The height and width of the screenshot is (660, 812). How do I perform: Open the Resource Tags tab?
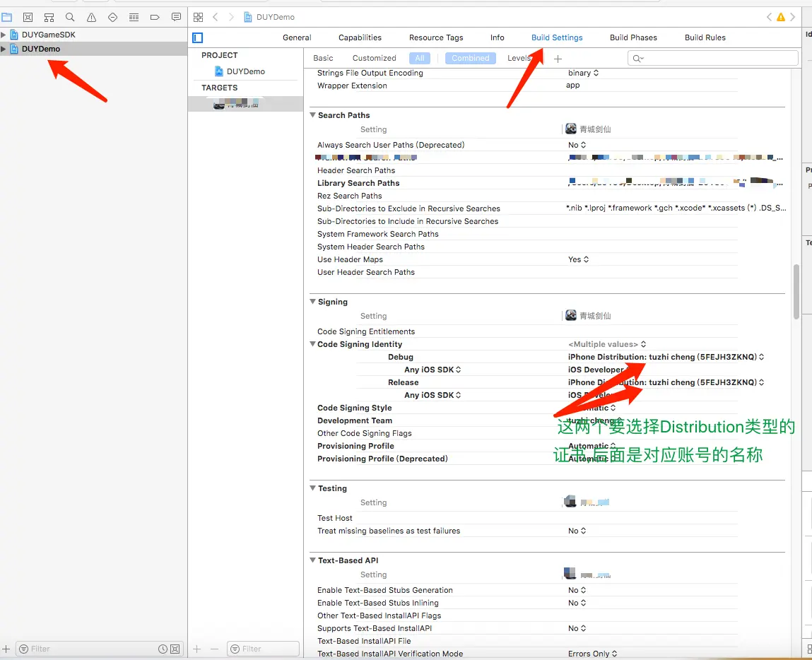[x=436, y=37]
